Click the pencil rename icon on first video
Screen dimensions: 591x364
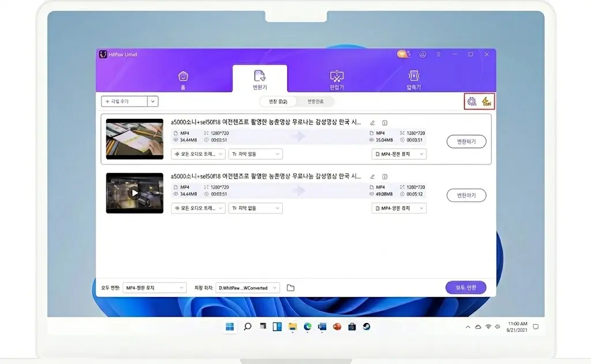click(372, 123)
